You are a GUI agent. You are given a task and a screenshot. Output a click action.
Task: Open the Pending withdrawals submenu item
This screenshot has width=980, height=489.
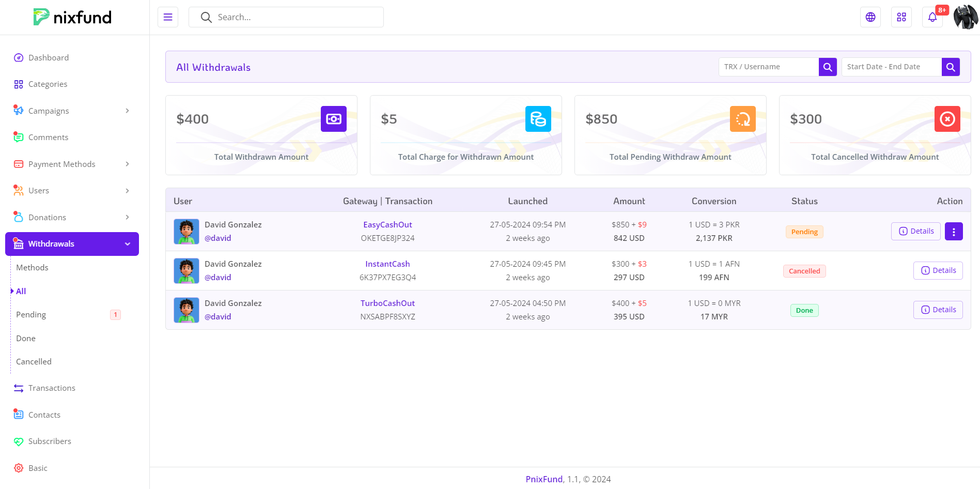[31, 314]
